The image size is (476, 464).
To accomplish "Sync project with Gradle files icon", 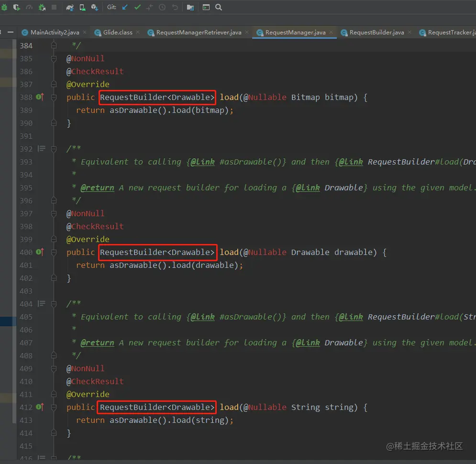I will pyautogui.click(x=70, y=7).
